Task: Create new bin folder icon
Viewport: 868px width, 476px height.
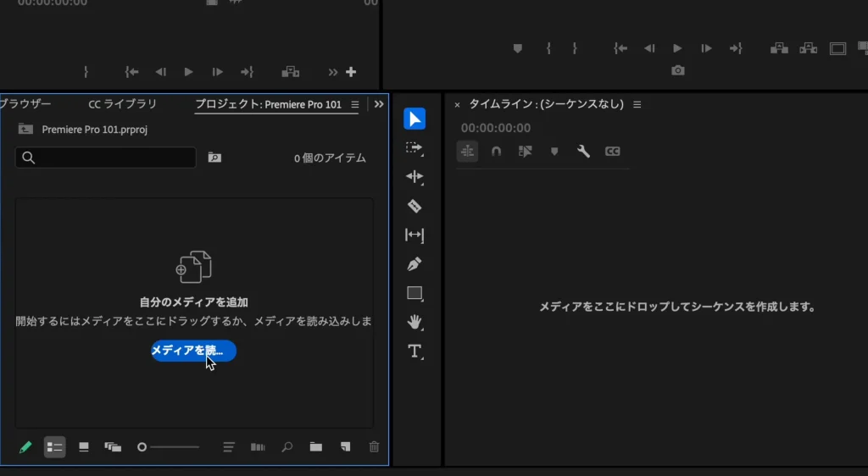Action: click(315, 446)
